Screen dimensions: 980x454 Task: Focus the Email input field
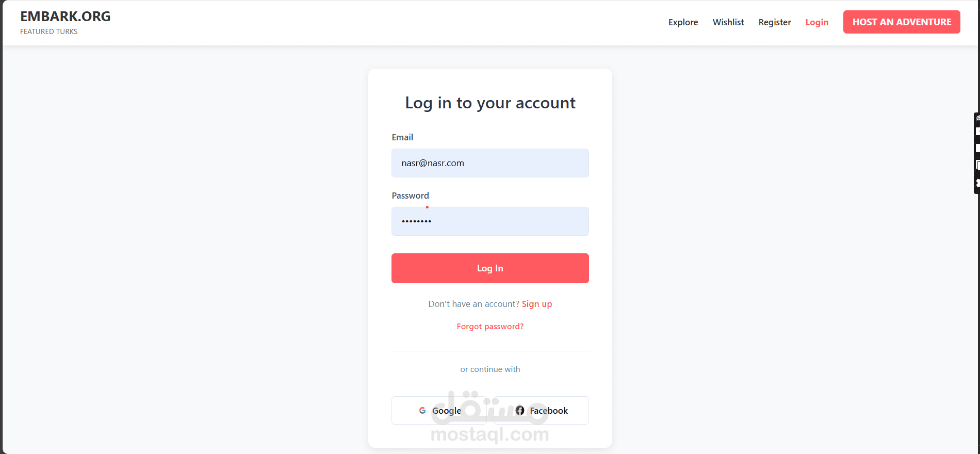(490, 163)
